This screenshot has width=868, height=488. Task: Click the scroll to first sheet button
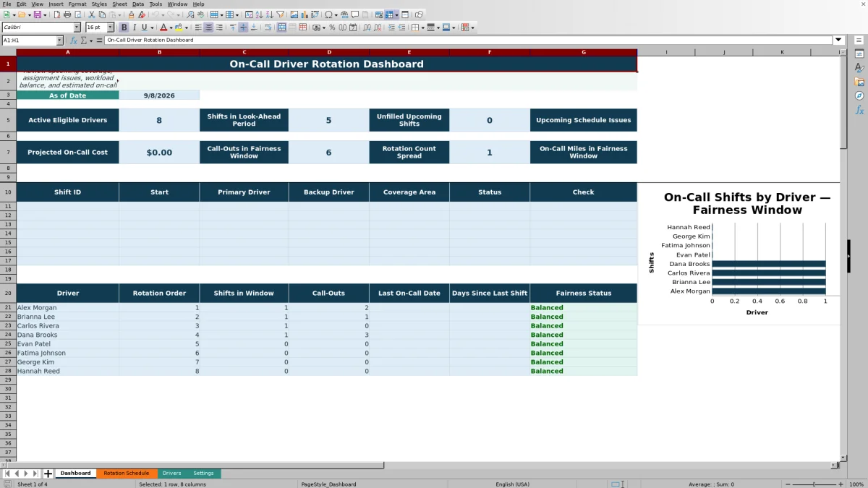coord(7,474)
